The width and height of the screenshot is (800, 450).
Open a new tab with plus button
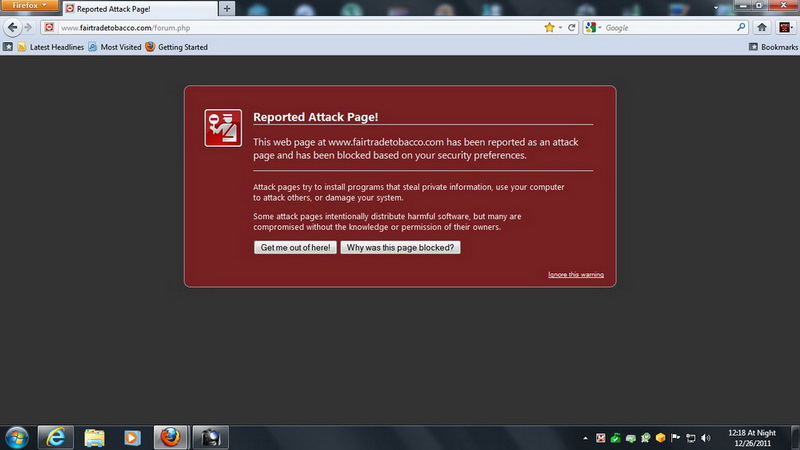[227, 9]
